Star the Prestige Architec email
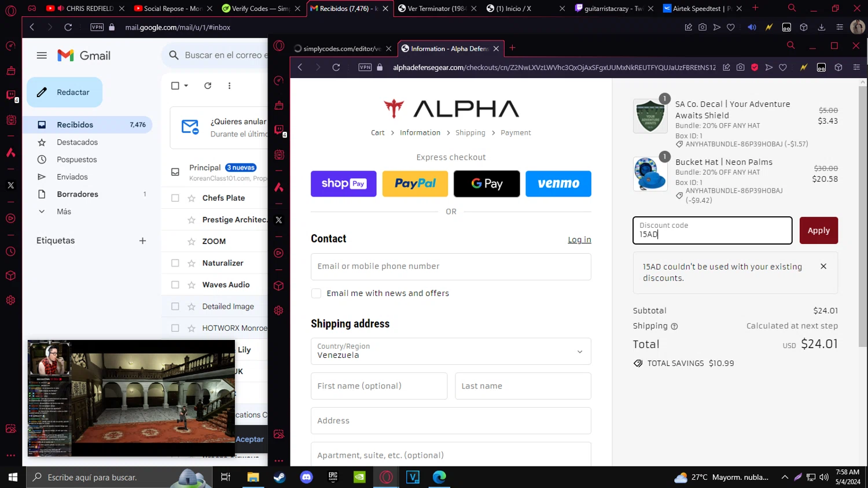Image resolution: width=868 pixels, height=488 pixels. click(x=192, y=220)
